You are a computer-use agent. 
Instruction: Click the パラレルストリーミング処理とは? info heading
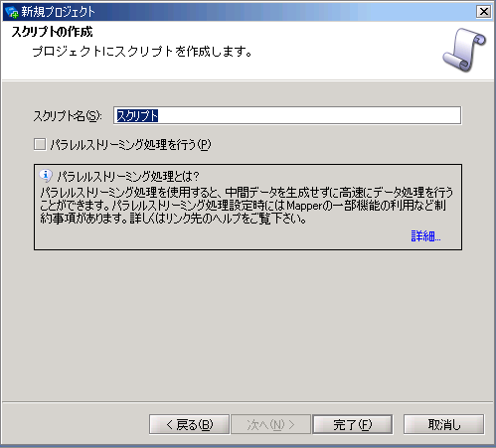pos(128,176)
